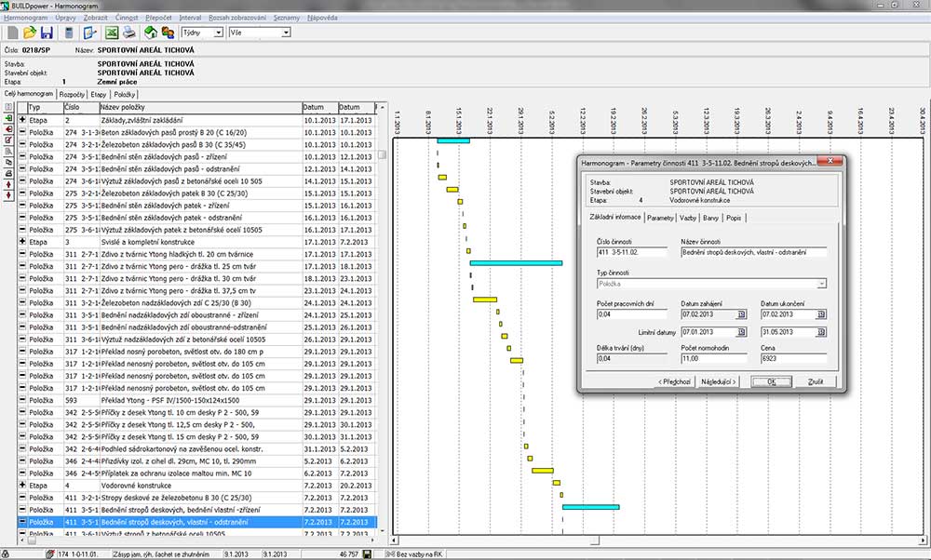Screen dimensions: 931x560
Task: Click the cyan Gantt bar for Etapa 4
Action: click(591, 507)
